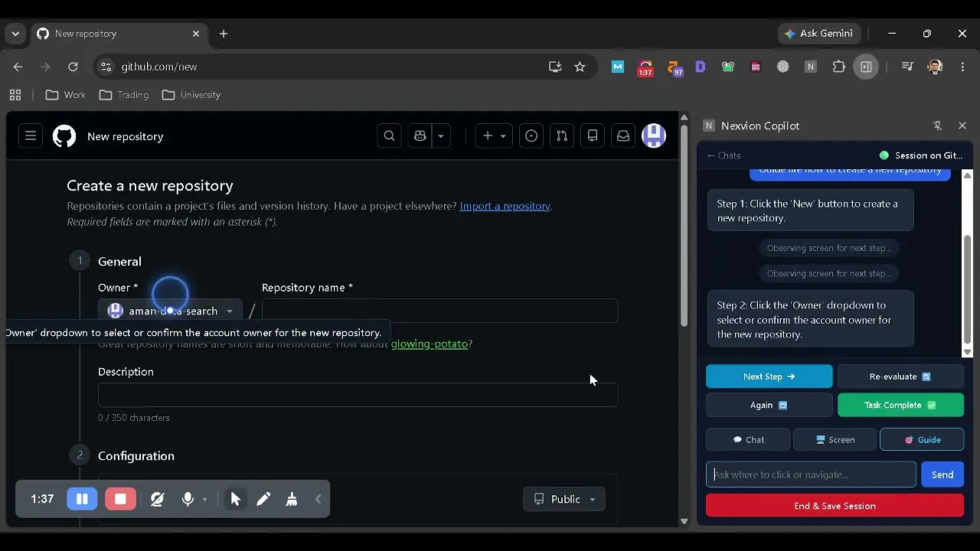The width and height of the screenshot is (980, 551).
Task: Open the Trading bookmarks folder
Action: (124, 95)
